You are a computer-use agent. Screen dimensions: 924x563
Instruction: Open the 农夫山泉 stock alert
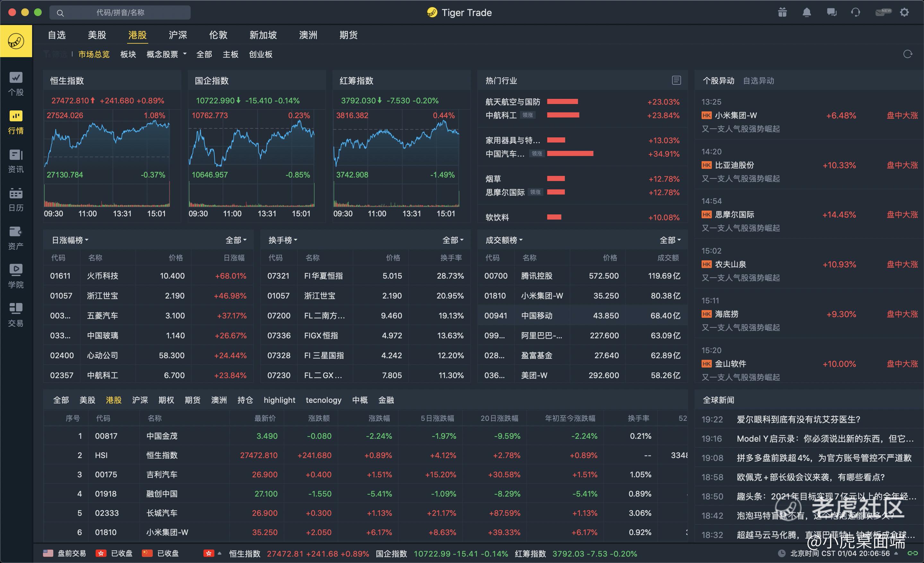tap(809, 264)
